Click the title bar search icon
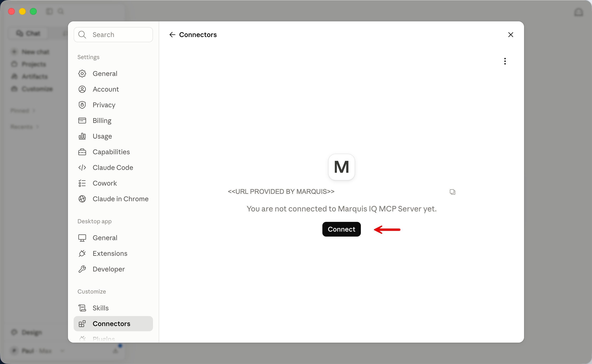 coord(61,11)
